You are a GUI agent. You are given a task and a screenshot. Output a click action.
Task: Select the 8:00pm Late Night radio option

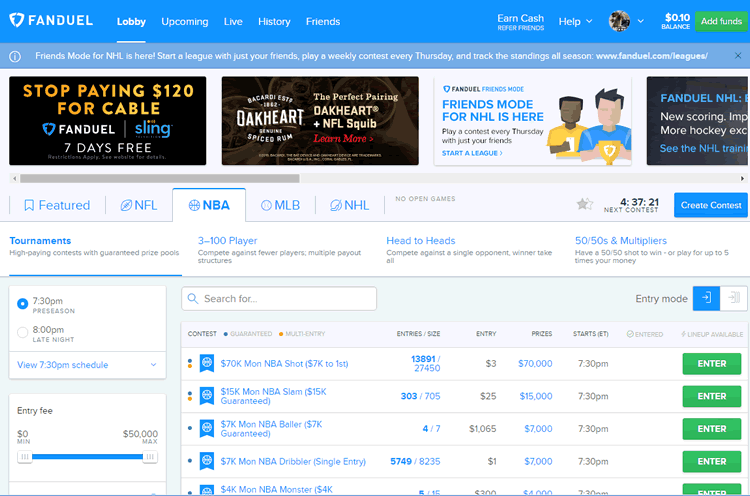coord(22,332)
